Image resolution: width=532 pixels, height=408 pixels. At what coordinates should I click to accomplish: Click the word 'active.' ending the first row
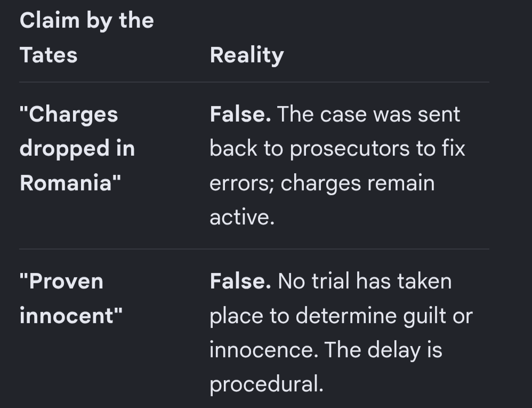pos(242,217)
